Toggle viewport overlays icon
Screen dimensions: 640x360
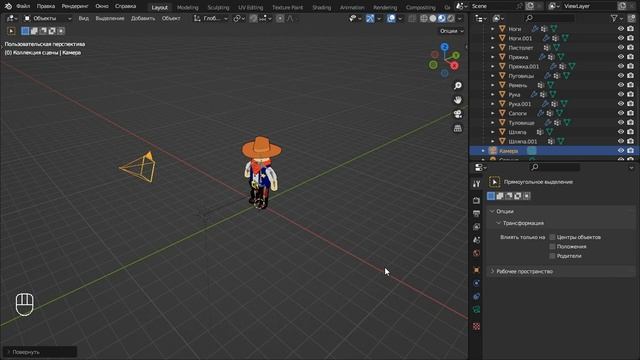[391, 18]
